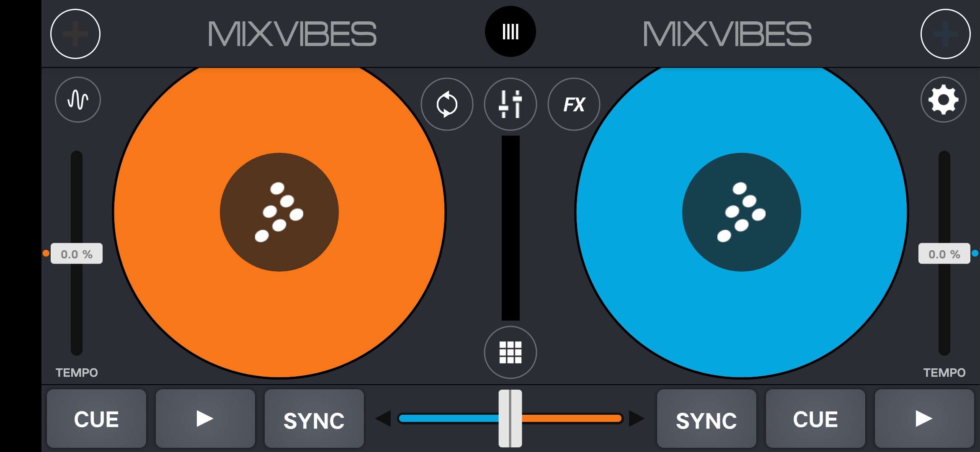Click the left TEMPO label
This screenshot has width=980, height=452.
click(x=77, y=372)
